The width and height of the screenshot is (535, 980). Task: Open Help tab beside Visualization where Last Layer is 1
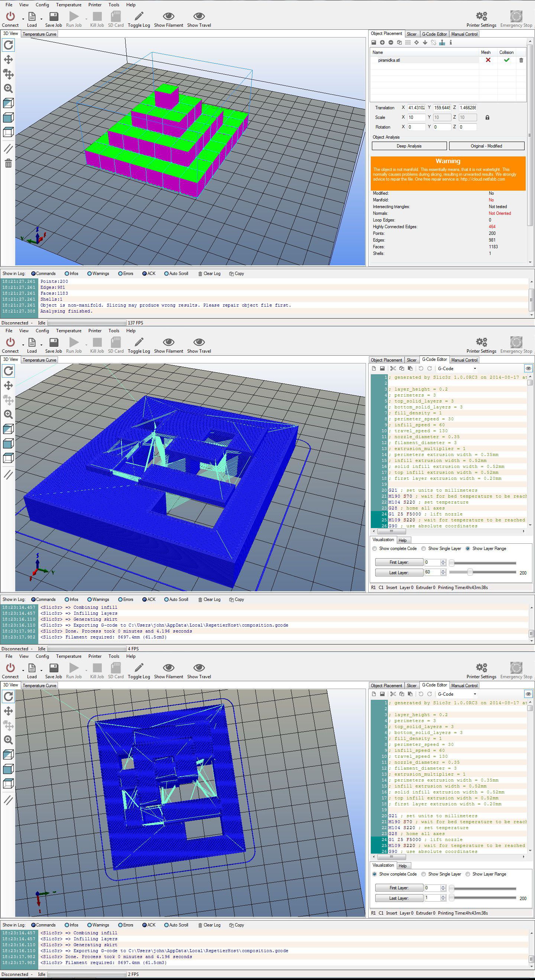point(402,866)
